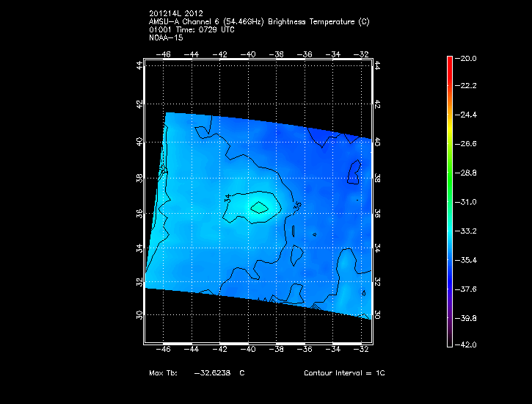
Task: Pick the purple bottom of the color bar
Action: (x=448, y=334)
